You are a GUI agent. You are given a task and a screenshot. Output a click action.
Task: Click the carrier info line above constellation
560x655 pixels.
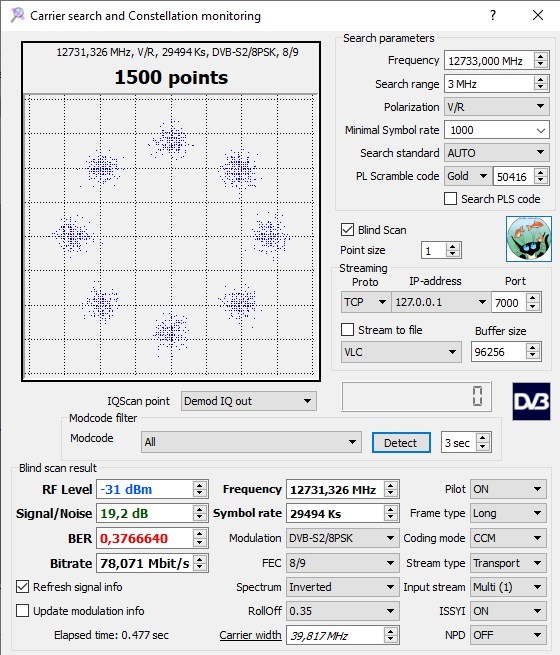pos(177,52)
